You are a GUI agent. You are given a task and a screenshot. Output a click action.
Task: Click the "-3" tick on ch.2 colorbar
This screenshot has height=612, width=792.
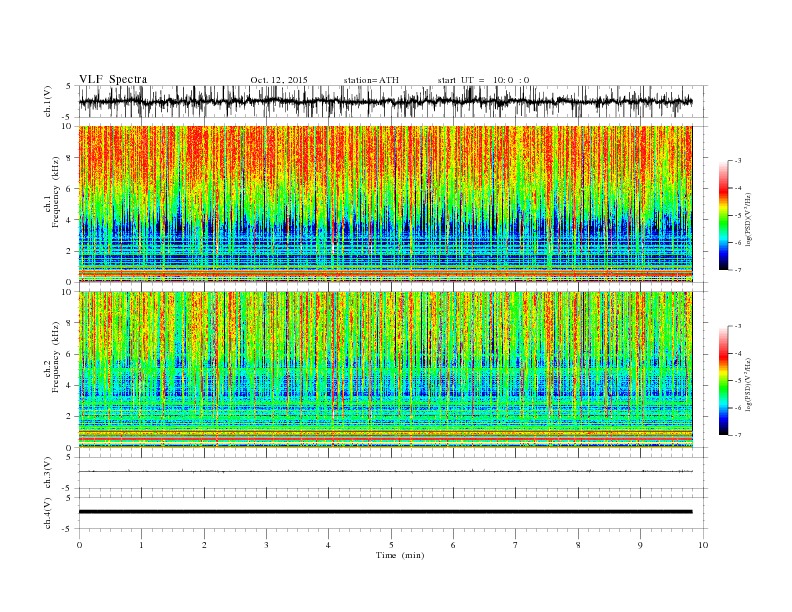coord(738,326)
